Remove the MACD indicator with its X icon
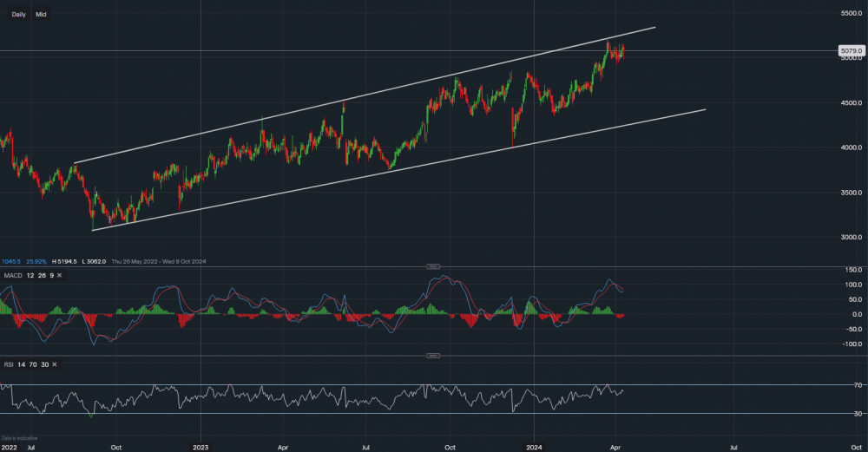This screenshot has width=868, height=452. (58, 276)
